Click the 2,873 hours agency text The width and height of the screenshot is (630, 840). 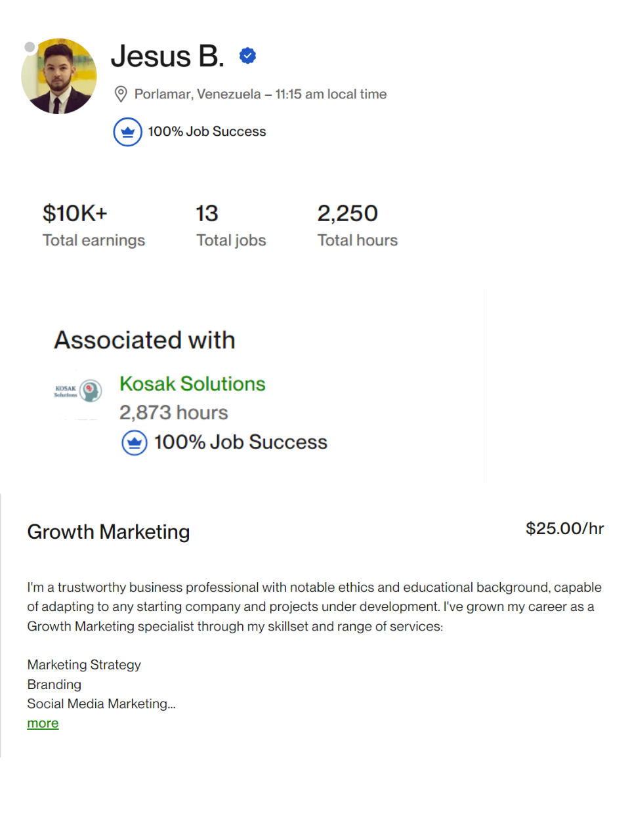[x=174, y=413]
